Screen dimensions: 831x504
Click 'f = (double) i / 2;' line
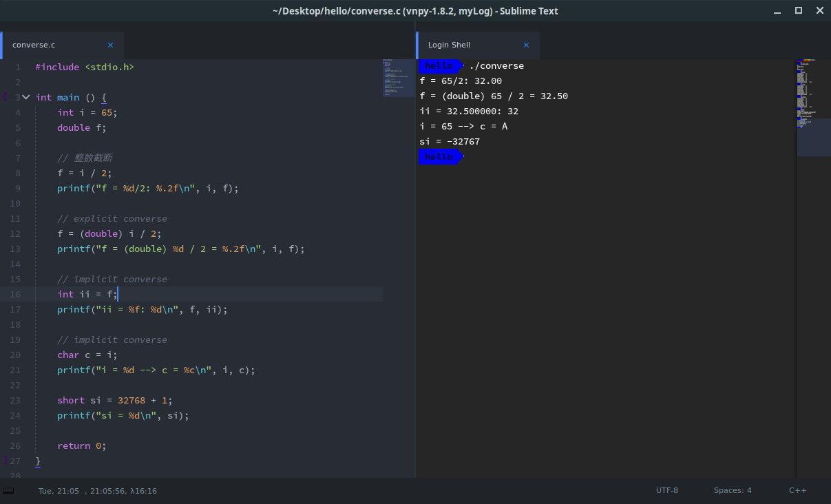coord(109,233)
